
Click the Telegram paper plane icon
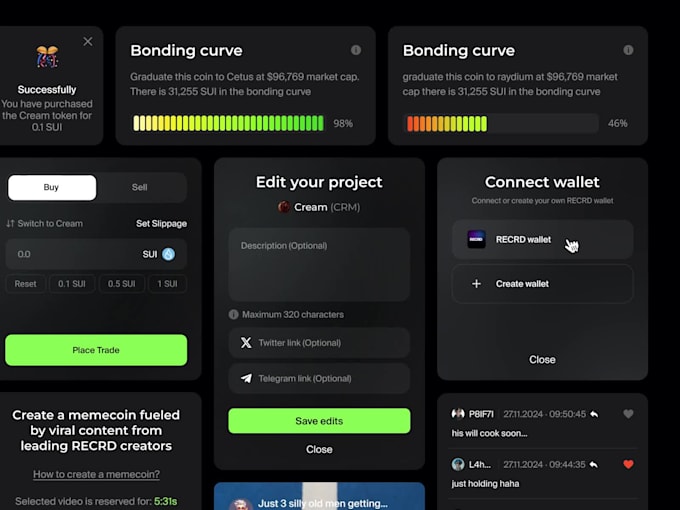click(246, 378)
